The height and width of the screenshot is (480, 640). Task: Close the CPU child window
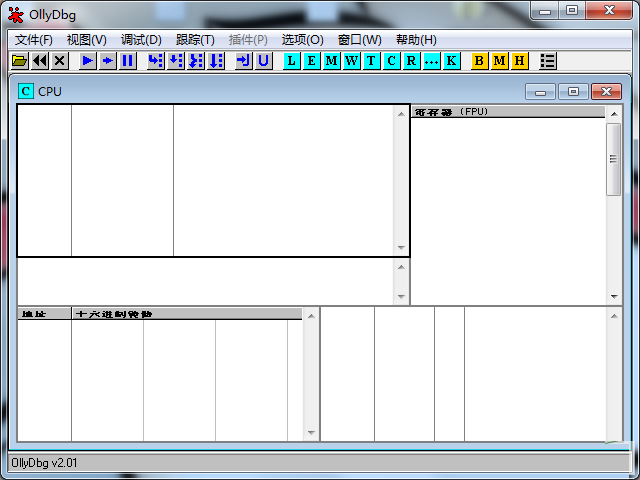pyautogui.click(x=607, y=92)
